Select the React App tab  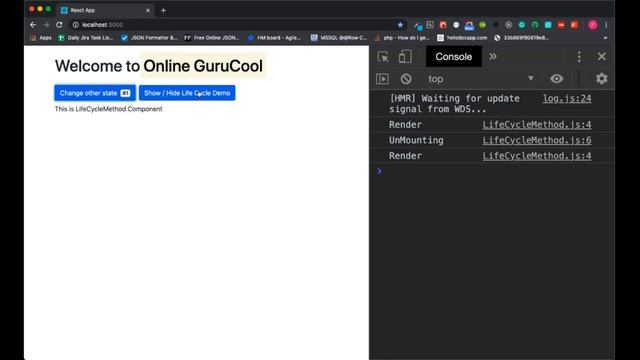coord(105,10)
